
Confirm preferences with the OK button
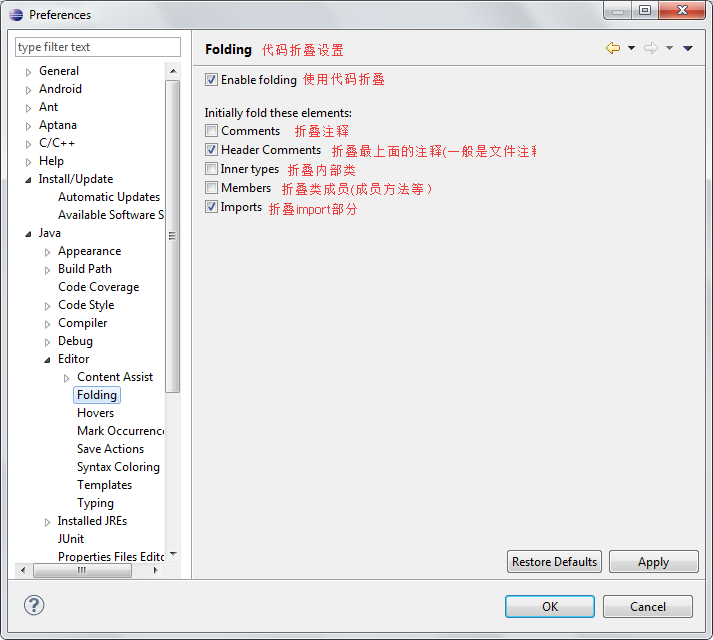click(550, 606)
